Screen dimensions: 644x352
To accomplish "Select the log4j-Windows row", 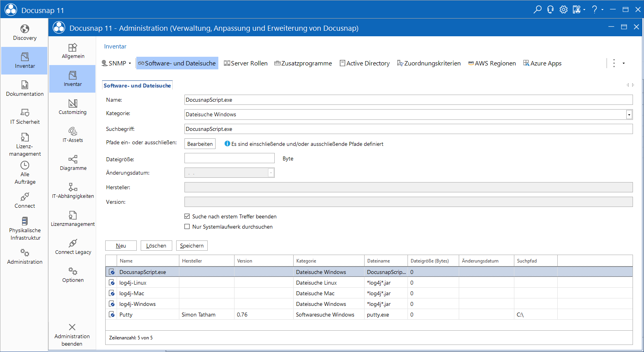I will click(x=369, y=304).
